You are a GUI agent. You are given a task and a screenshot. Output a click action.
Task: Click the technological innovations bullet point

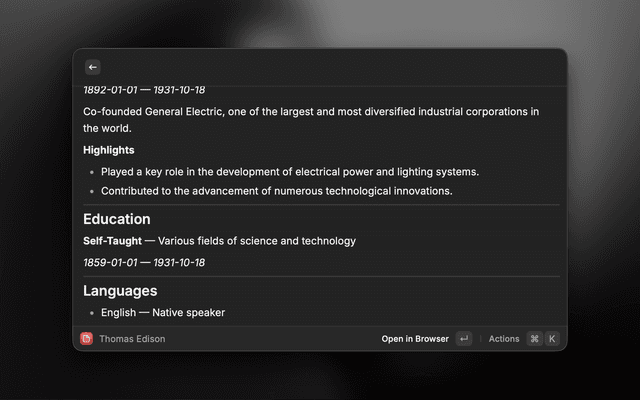click(277, 191)
